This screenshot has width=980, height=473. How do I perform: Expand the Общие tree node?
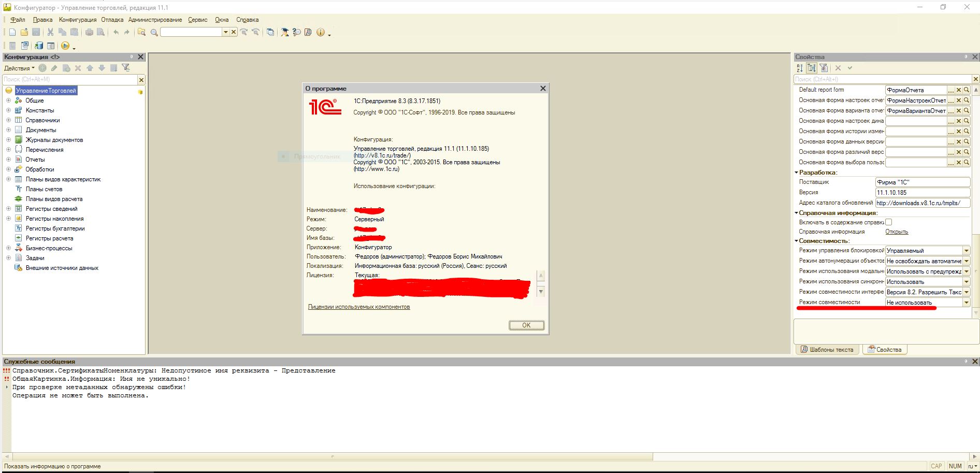[8, 101]
